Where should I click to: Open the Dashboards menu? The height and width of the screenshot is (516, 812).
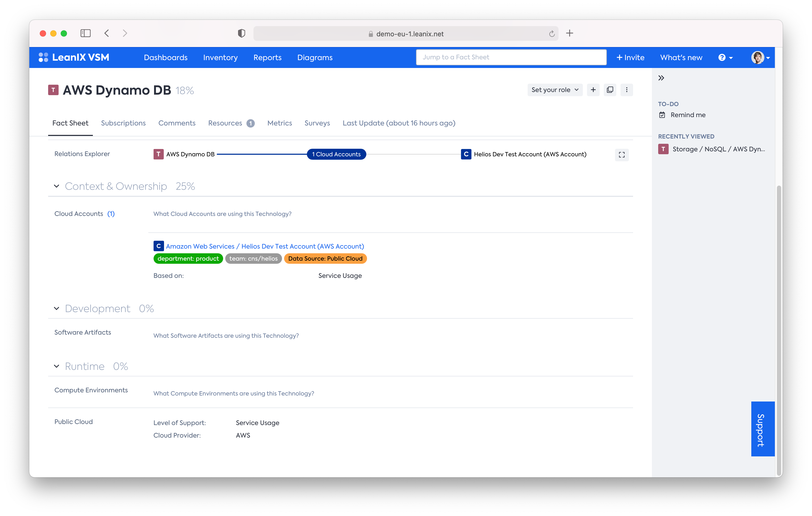tap(166, 57)
